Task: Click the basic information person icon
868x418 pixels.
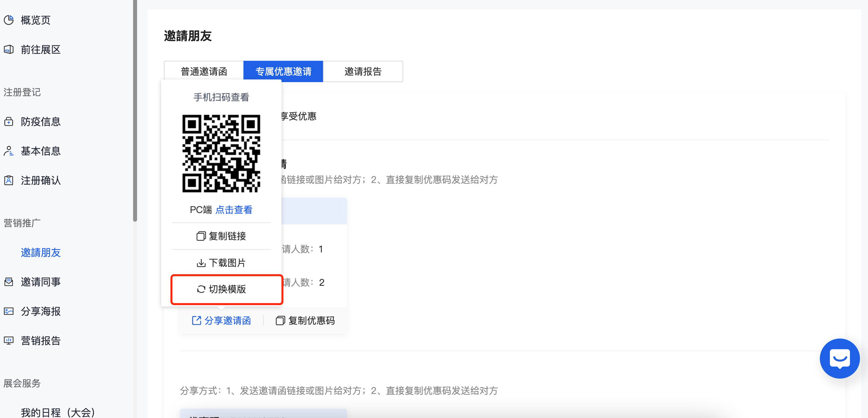Action: [x=9, y=151]
